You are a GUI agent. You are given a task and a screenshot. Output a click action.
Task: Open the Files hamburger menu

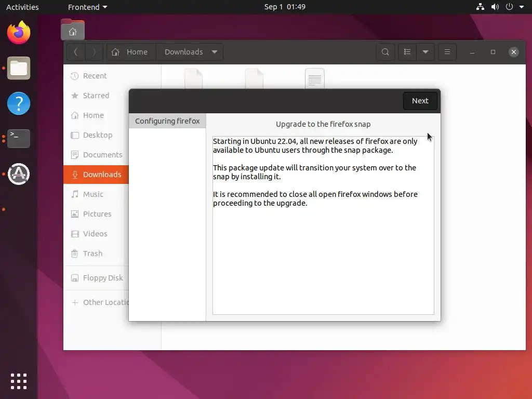click(447, 52)
